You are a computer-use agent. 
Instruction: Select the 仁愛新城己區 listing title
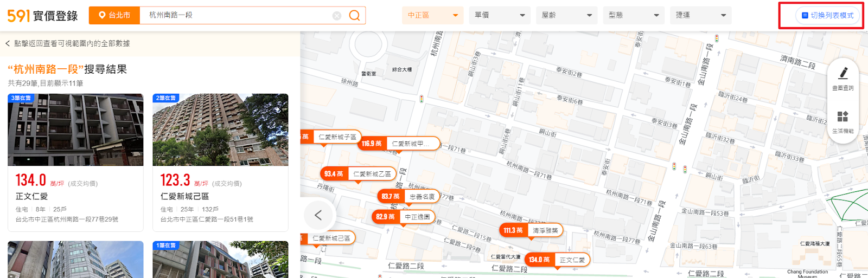tap(184, 196)
